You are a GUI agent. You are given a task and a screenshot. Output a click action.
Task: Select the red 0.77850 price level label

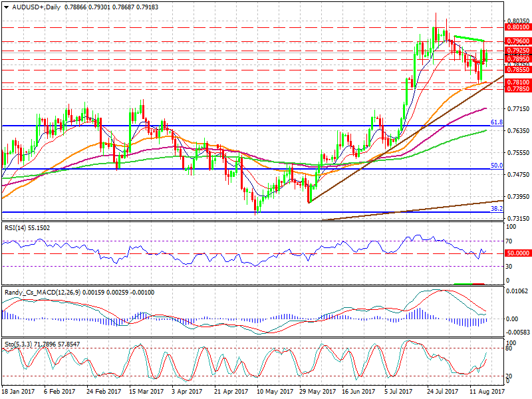point(517,89)
